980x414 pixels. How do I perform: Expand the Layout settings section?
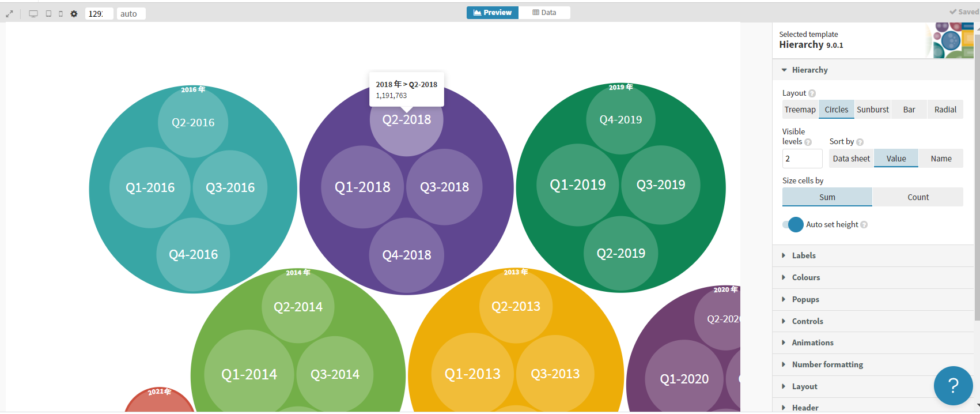(x=873, y=386)
